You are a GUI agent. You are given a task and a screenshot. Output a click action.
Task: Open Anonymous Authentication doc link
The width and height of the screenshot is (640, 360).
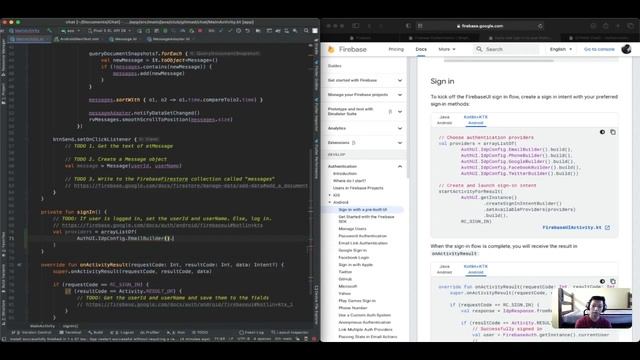click(364, 322)
